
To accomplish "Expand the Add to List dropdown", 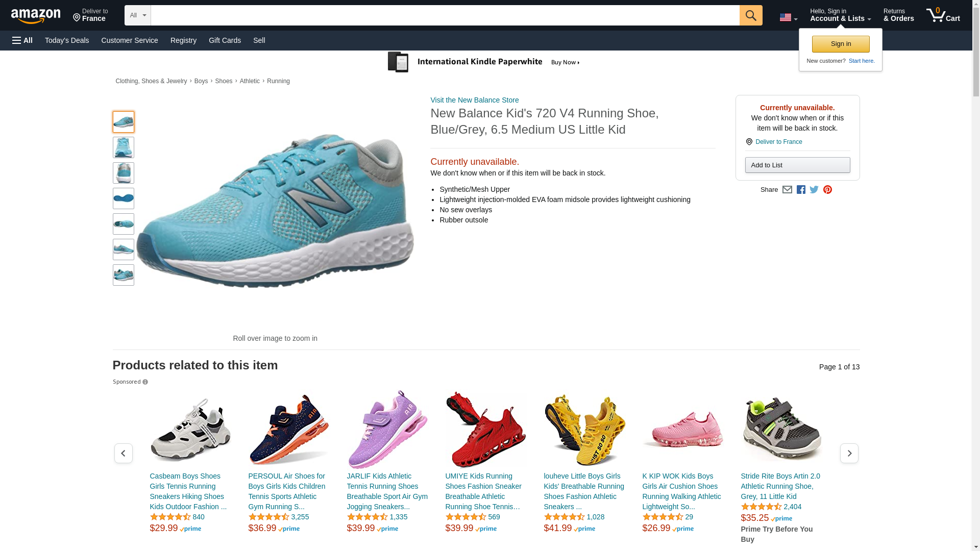I will pos(797,165).
